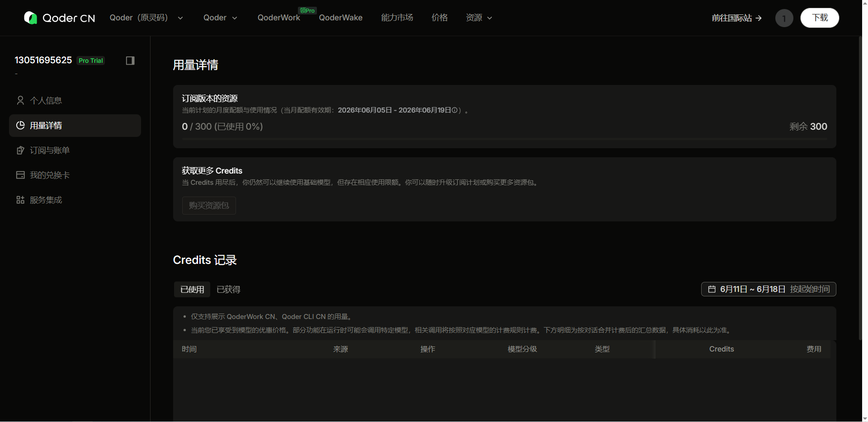Click the calendar icon in date range picker
The width and height of the screenshot is (868, 422).
coord(712,289)
